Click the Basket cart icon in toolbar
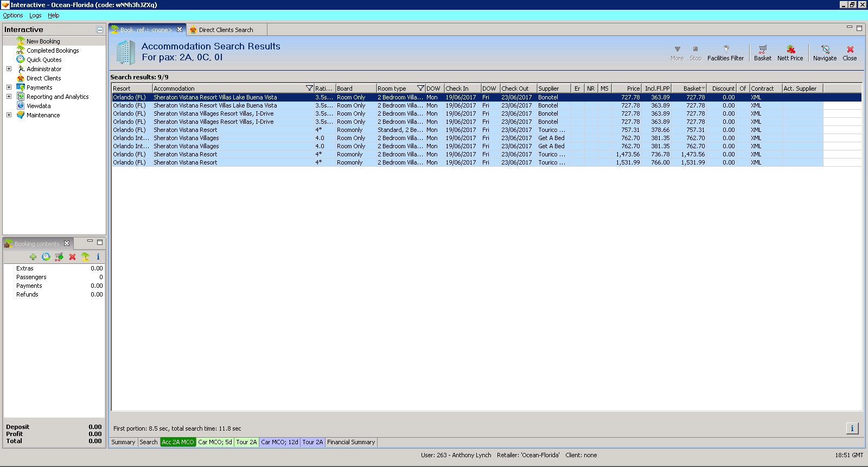The image size is (868, 467). coord(762,49)
